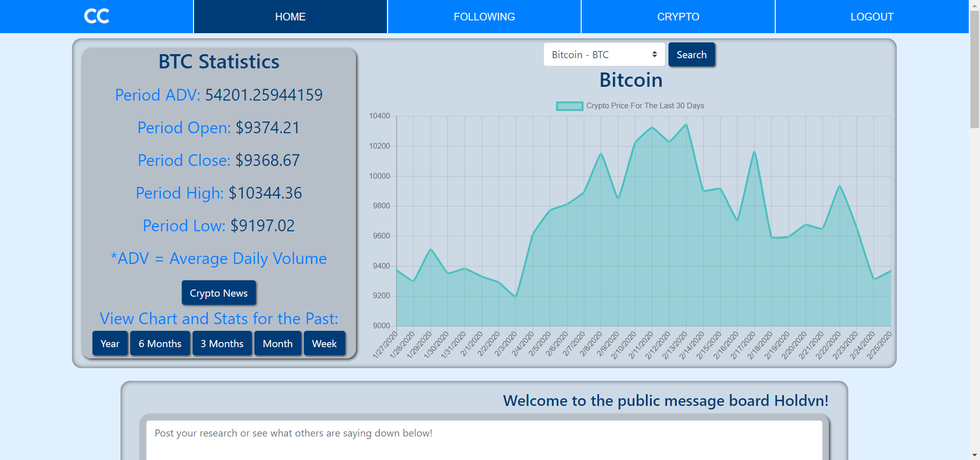Click the 10400 y-axis label
Screen dimensions: 980x460
coord(379,116)
